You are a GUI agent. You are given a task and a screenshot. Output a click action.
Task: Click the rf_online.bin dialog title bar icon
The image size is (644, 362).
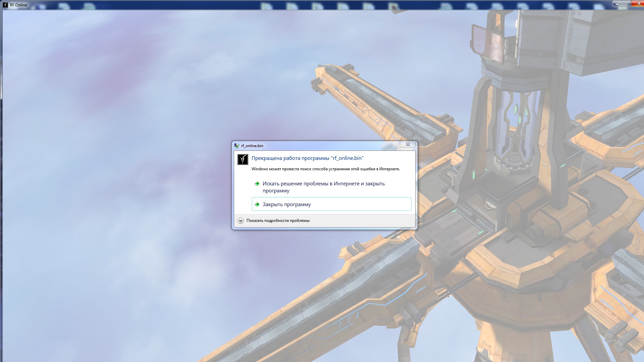point(237,146)
